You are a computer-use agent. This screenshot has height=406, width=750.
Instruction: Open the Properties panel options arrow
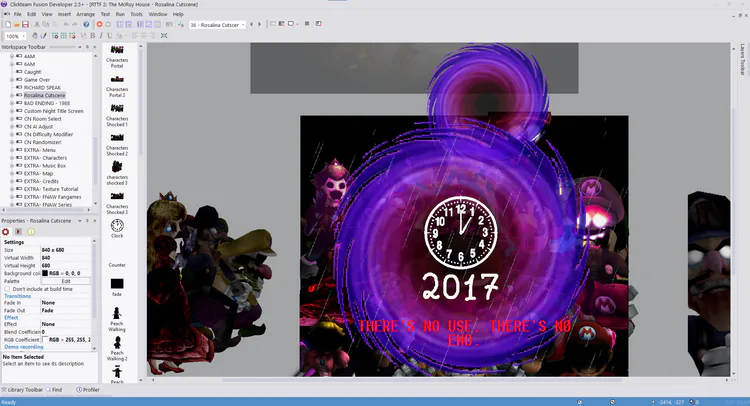80,221
